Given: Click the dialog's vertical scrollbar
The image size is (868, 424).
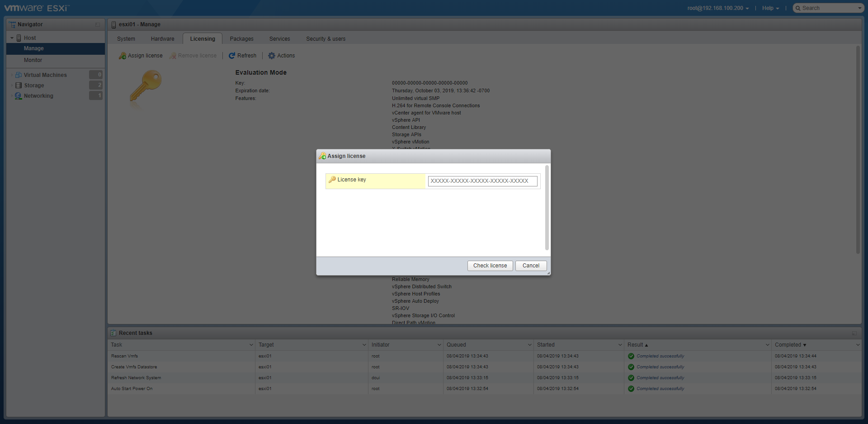Looking at the screenshot, I should (x=547, y=208).
